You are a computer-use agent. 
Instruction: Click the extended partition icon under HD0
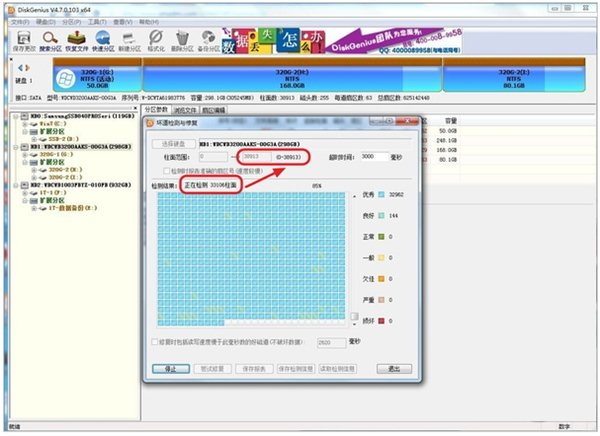click(x=34, y=132)
